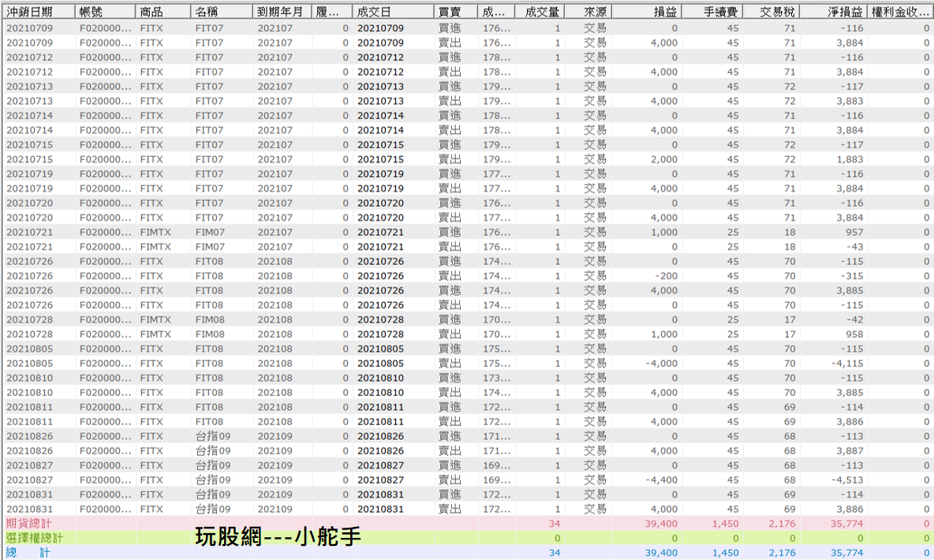Screen dimensions: 934x560
Task: Click the 淨損益 value -4,115
Action: (848, 364)
